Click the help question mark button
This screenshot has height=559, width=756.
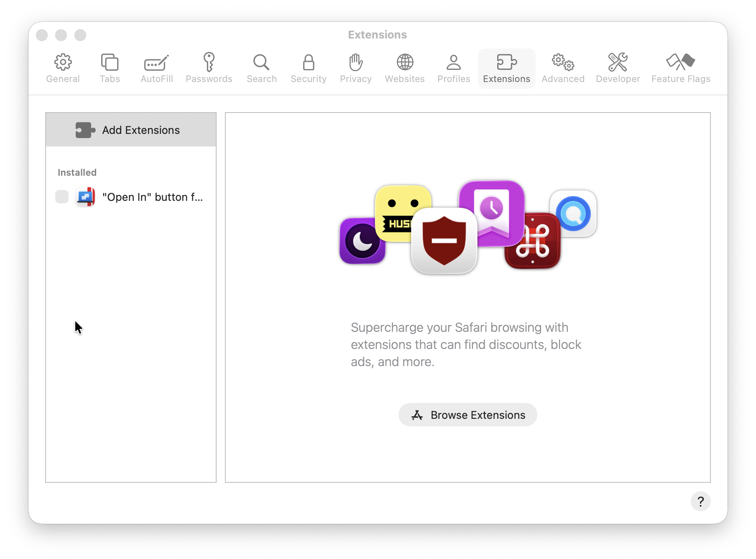(701, 501)
